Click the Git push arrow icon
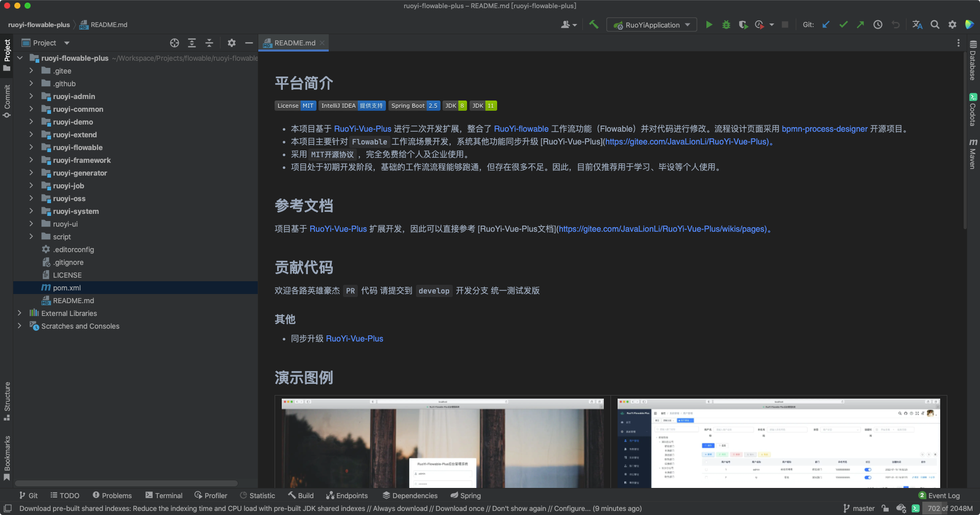 pos(861,24)
